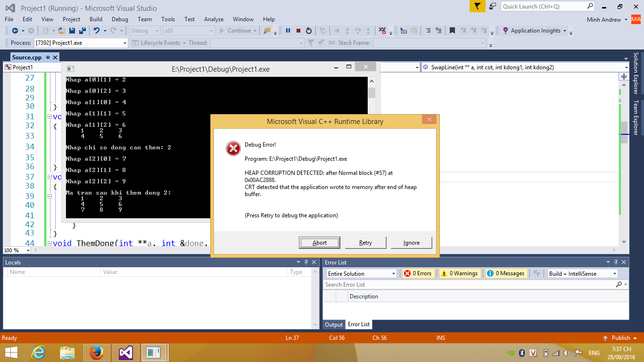Click the Application Insights lightbulb icon

click(505, 31)
